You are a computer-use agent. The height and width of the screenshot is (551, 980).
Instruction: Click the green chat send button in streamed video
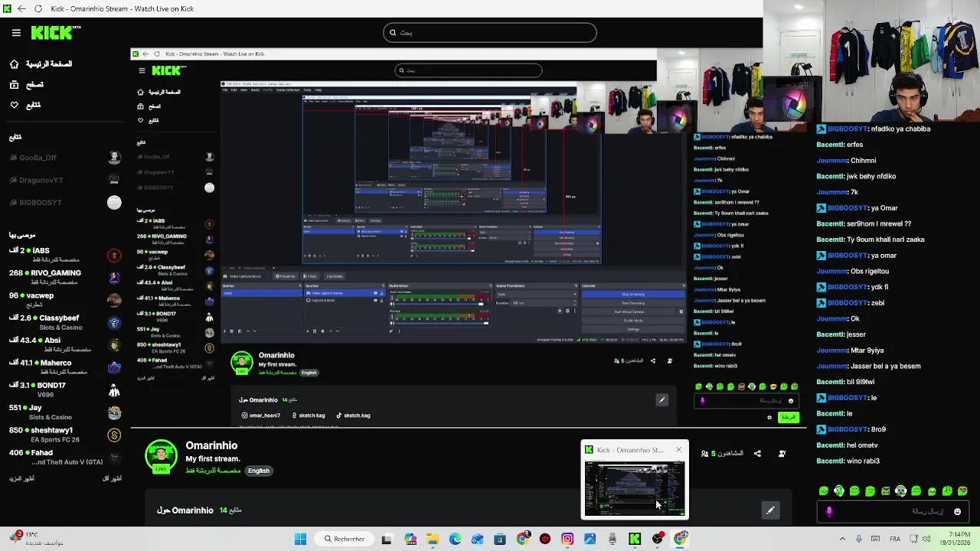[788, 417]
